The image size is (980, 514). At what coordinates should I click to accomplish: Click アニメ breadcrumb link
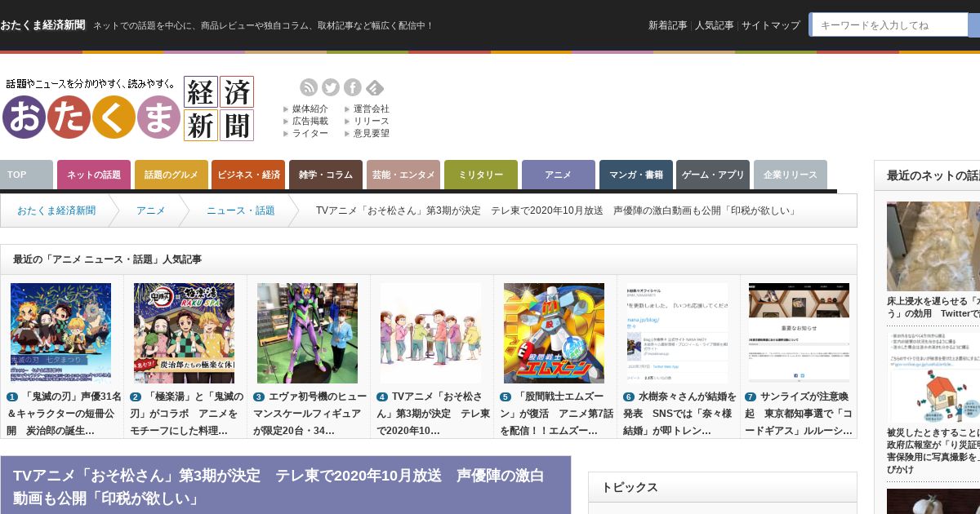151,210
